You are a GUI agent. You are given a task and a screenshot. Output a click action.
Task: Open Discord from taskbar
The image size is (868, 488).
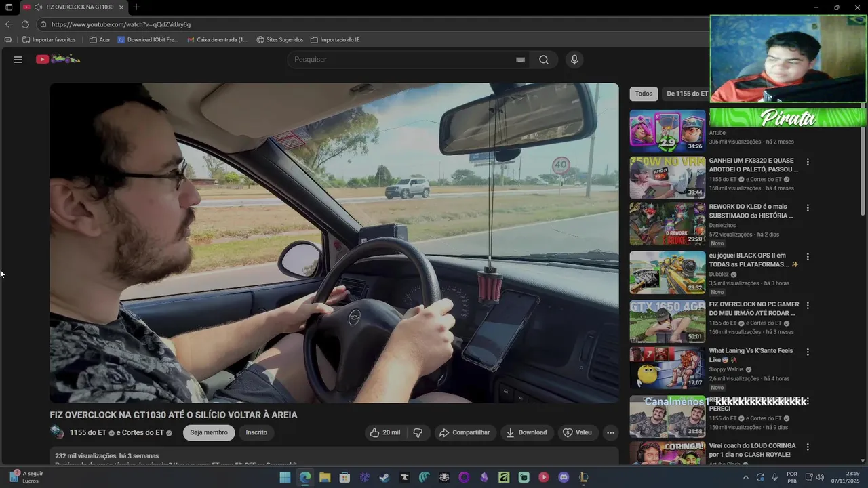click(563, 477)
